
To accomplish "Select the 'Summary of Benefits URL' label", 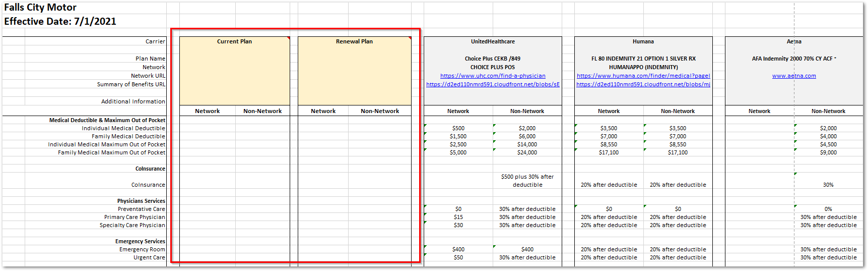I will (131, 84).
